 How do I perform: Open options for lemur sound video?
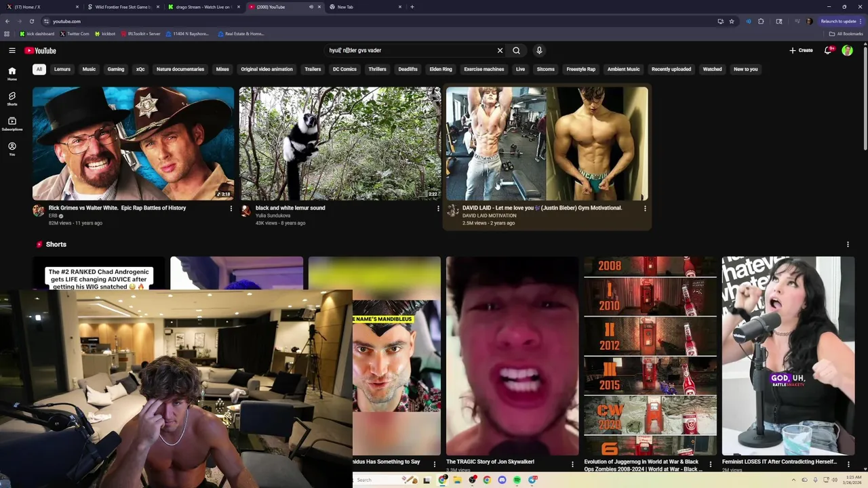coord(438,208)
